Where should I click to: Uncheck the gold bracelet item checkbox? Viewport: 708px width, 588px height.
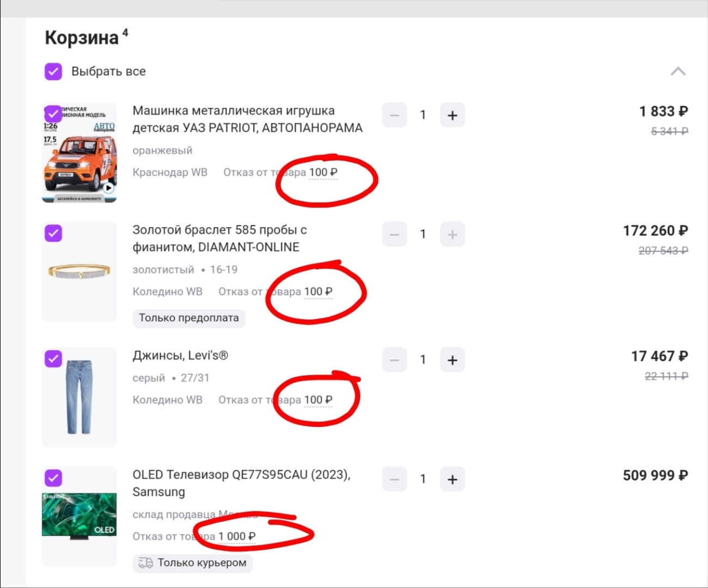(53, 233)
